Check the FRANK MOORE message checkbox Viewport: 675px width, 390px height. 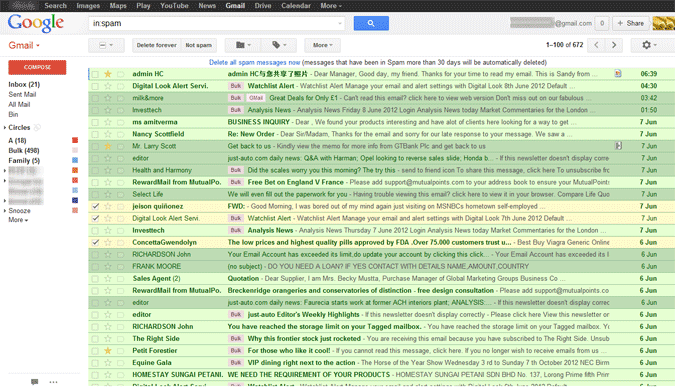coord(95,266)
